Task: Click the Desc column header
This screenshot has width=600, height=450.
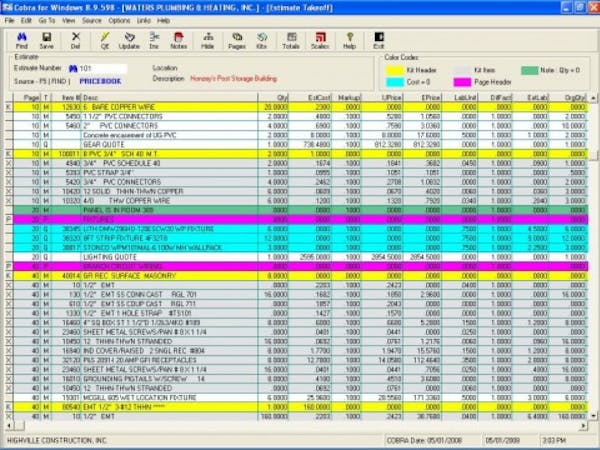Action: click(170, 98)
